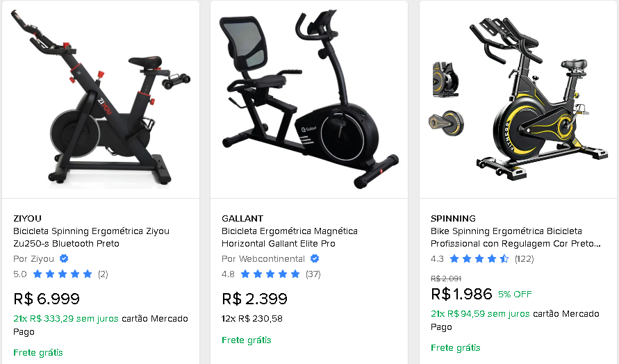Click the (37) reviews count
The width and height of the screenshot is (619, 364).
click(313, 274)
